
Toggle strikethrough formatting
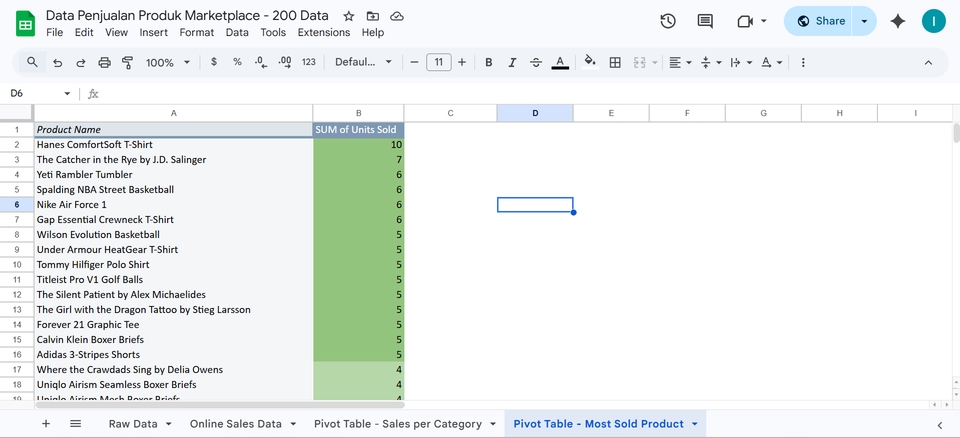click(536, 62)
